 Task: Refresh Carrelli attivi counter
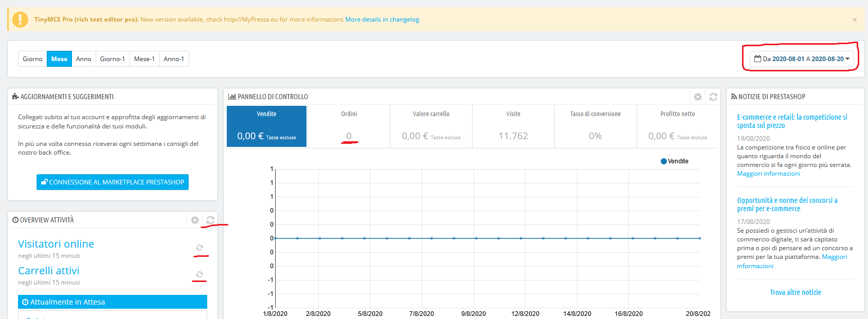200,274
